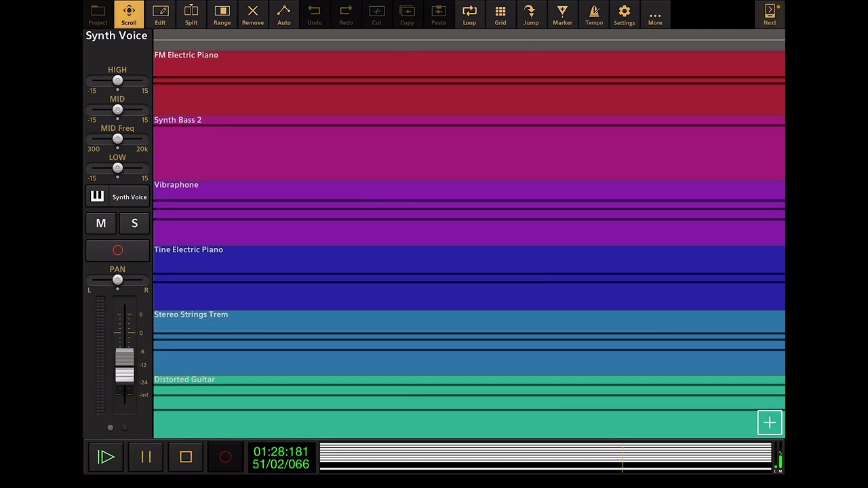Select the FM Electric Piano track

[469, 83]
